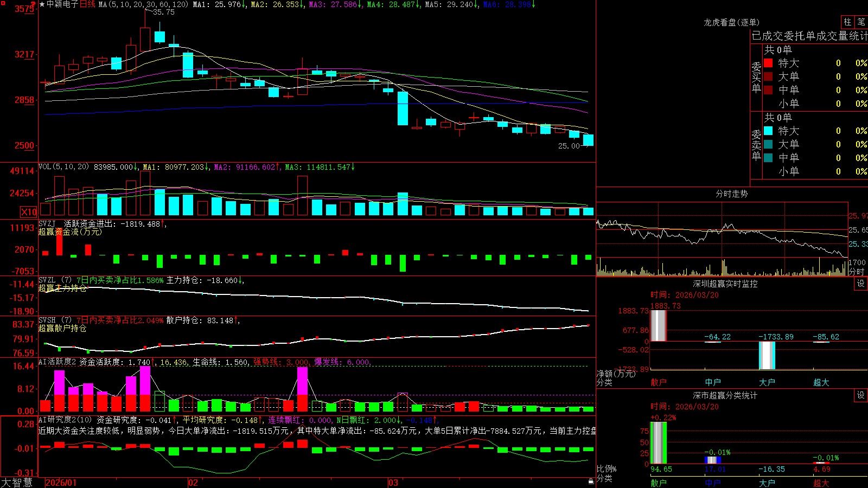This screenshot has width=868, height=488.
Task: Click the 大智慧 logo text
Action: click(16, 482)
